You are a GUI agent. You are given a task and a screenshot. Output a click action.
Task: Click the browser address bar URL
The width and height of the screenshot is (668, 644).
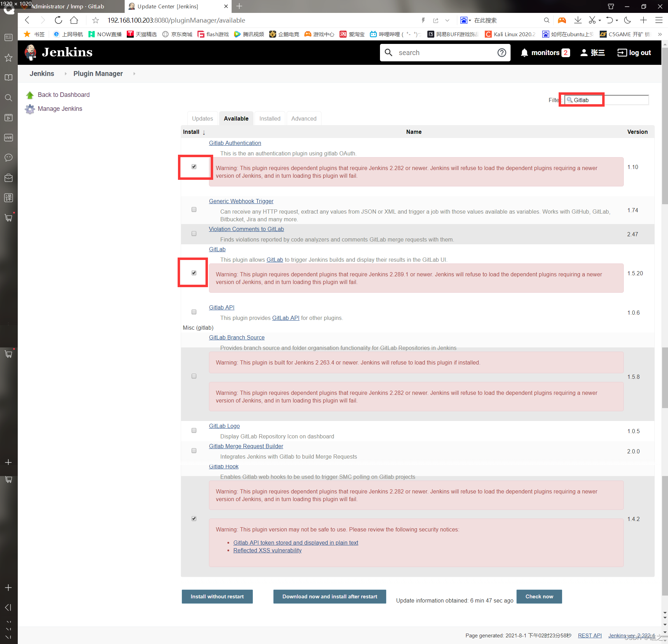[176, 20]
